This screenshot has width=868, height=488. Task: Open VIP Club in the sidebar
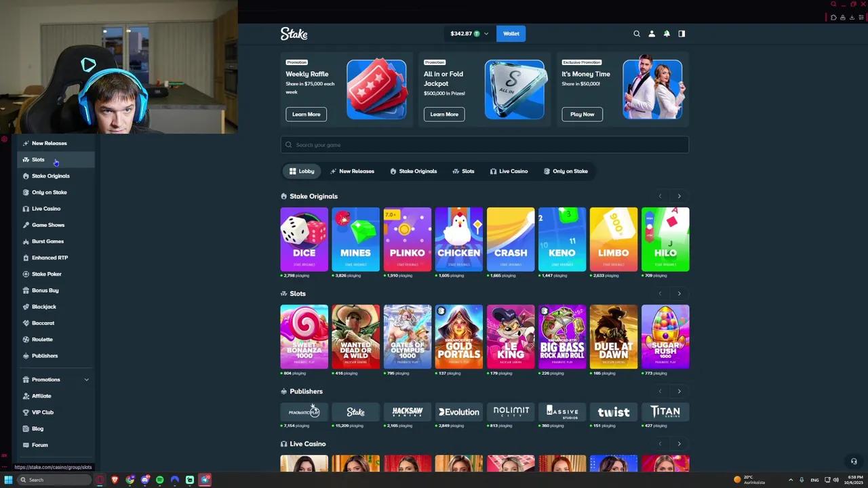point(56,412)
